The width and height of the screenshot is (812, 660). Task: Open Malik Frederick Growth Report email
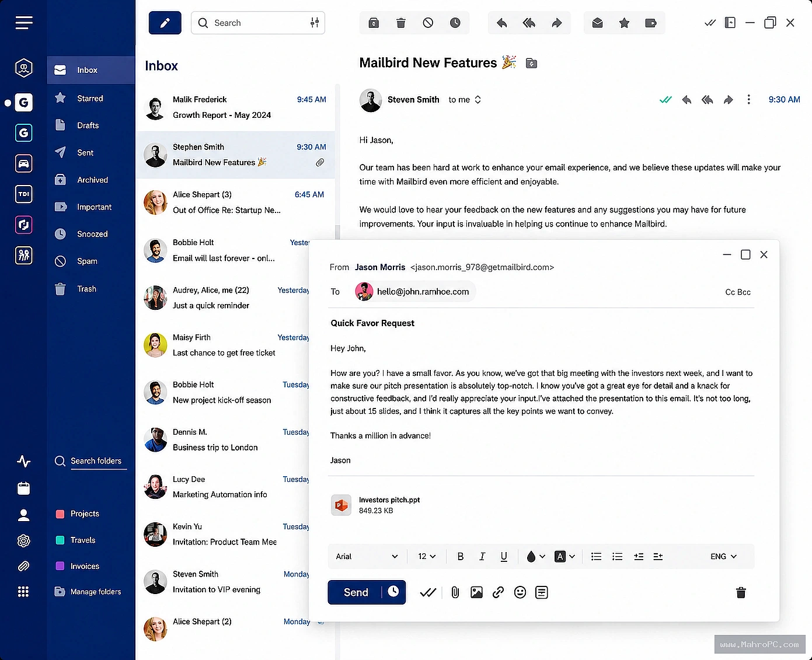pyautogui.click(x=236, y=107)
